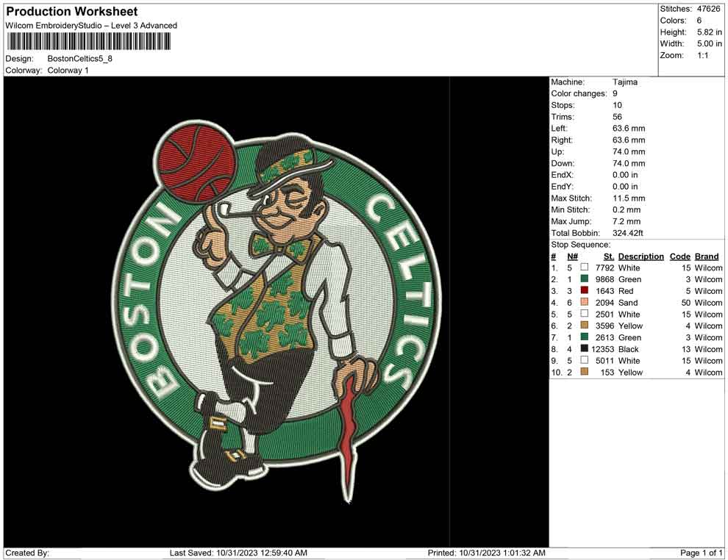
Task: Click the barcode under the worksheet title
Action: 88,42
